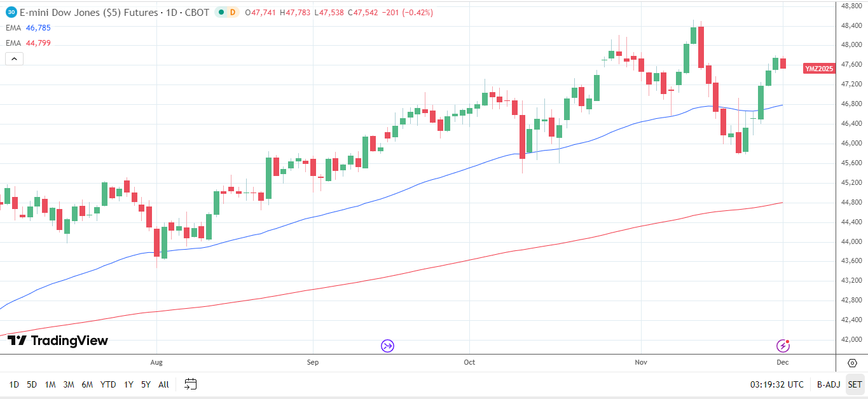The height and width of the screenshot is (399, 868).
Task: Click the Dow Jones 30 symbol logo
Action: click(x=11, y=12)
